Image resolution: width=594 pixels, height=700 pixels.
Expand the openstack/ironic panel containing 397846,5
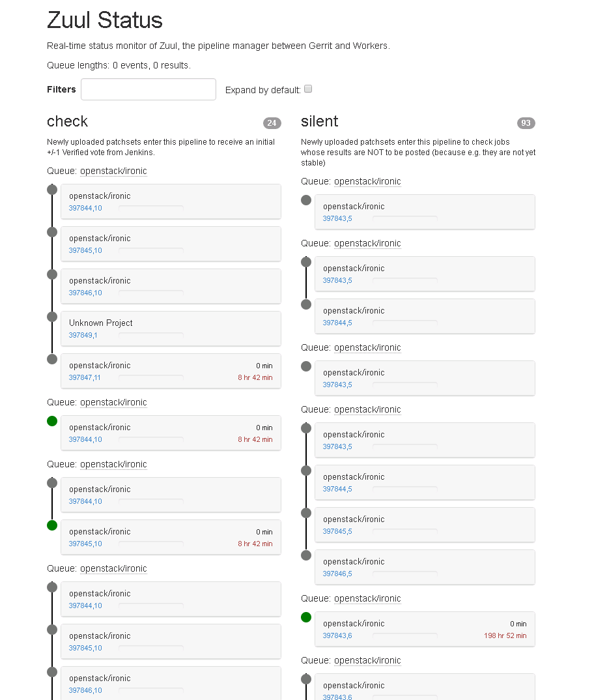coord(425,562)
